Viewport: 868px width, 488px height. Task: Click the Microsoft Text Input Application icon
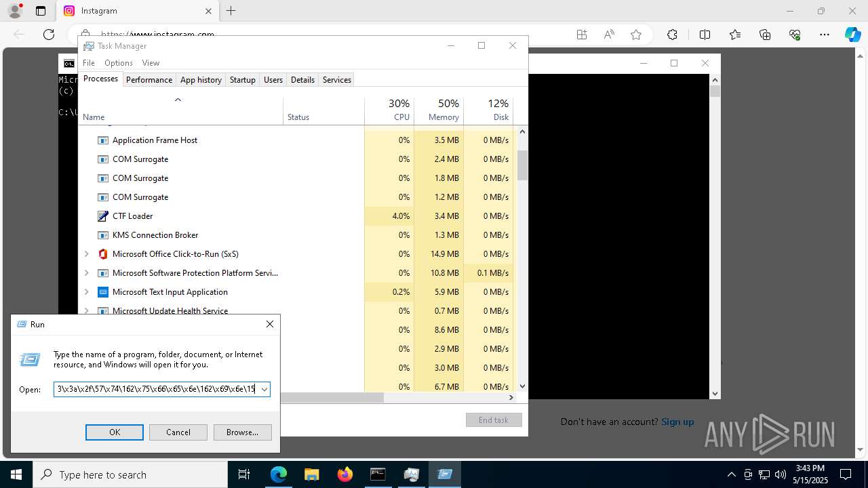coord(103,292)
